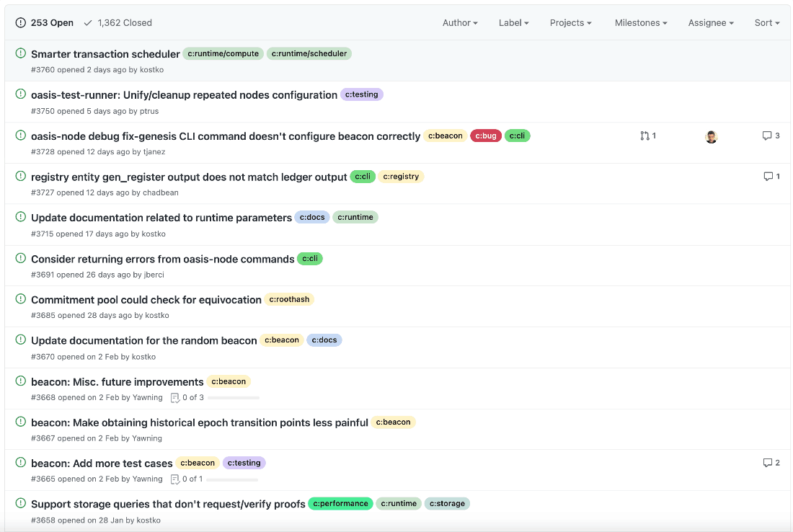
Task: Click open-issue icon beside Update documentation runtime parameters
Action: pos(21,217)
